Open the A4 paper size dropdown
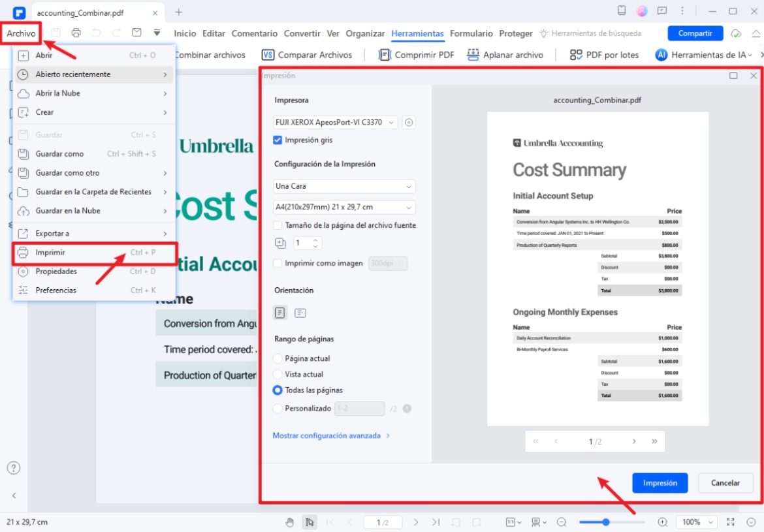This screenshot has width=764, height=532. coord(344,207)
